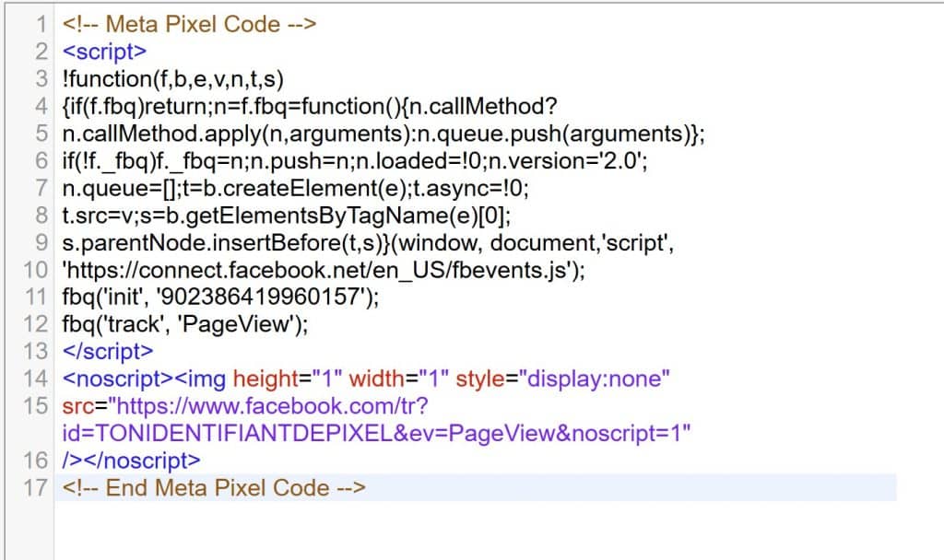Click line number 15 in the gutter
Viewport: 944px width, 560px height.
[x=36, y=405]
